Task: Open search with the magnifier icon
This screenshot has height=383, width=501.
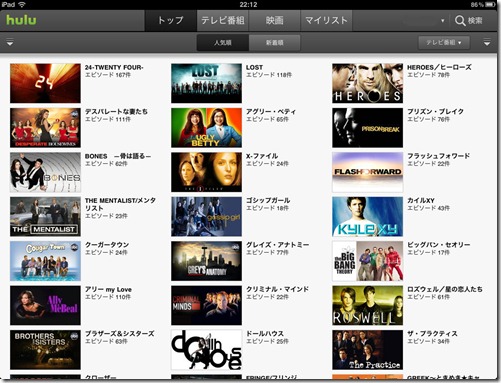Action: [460, 21]
